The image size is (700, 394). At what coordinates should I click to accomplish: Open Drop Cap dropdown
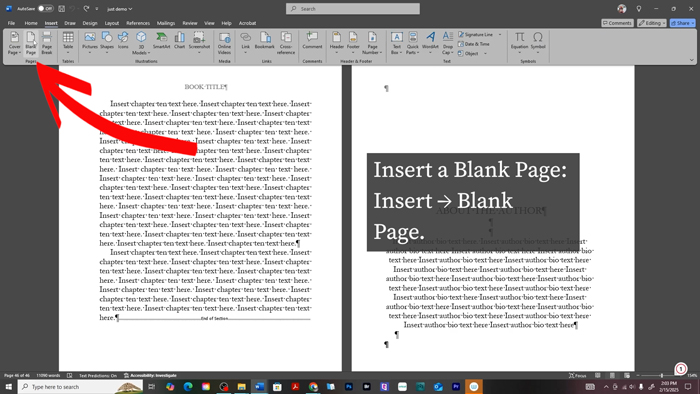[448, 43]
